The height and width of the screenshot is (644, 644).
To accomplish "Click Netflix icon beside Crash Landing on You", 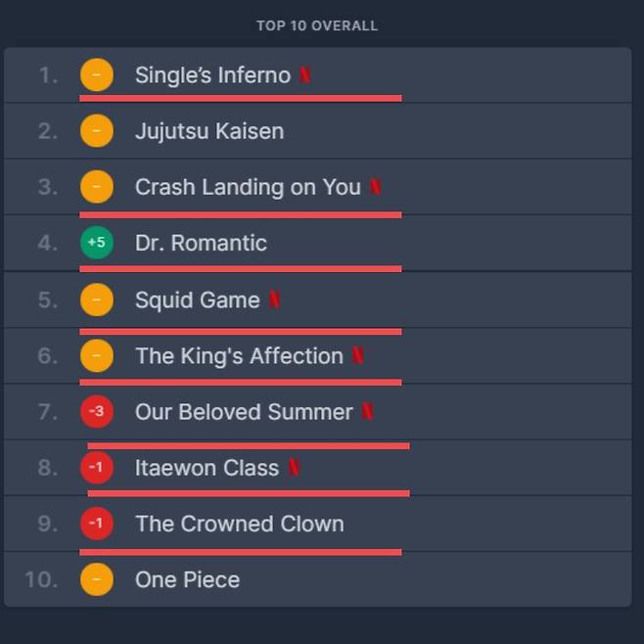I will click(375, 188).
